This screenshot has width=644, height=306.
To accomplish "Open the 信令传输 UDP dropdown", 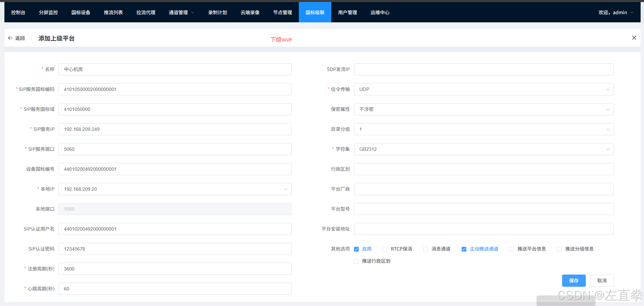I will click(483, 89).
